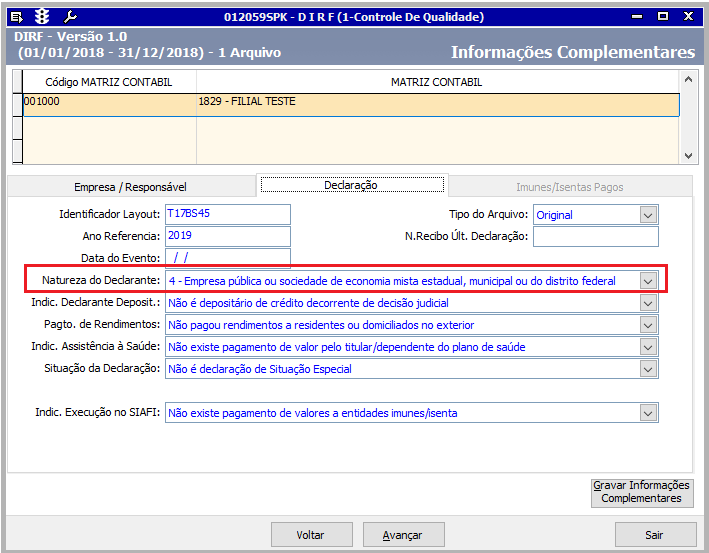709x553 pixels.
Task: Click Identificador Layout field T17BS45
Action: [x=228, y=214]
